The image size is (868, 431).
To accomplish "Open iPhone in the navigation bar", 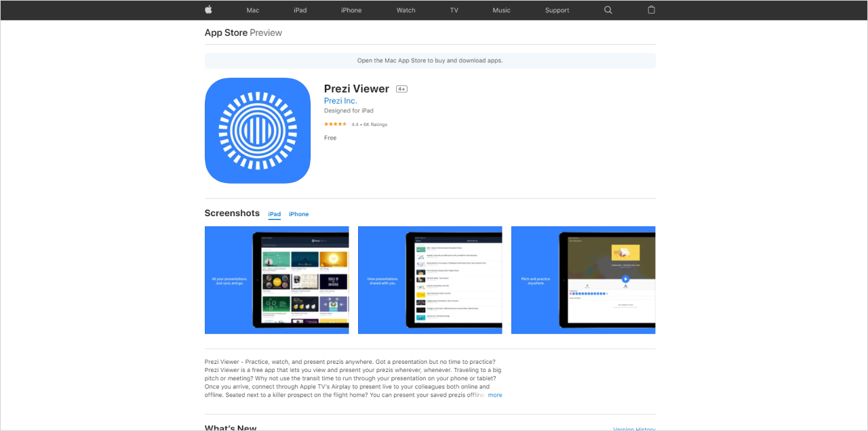I will [x=351, y=10].
